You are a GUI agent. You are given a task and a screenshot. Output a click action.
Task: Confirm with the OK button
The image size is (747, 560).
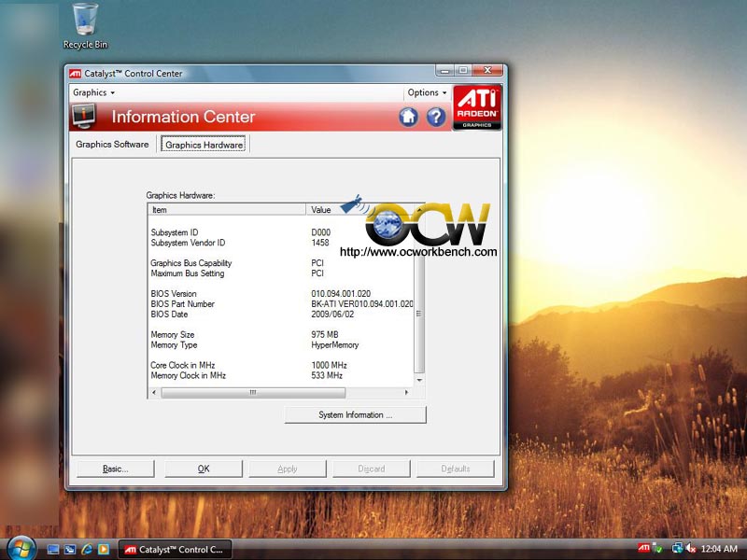point(204,469)
